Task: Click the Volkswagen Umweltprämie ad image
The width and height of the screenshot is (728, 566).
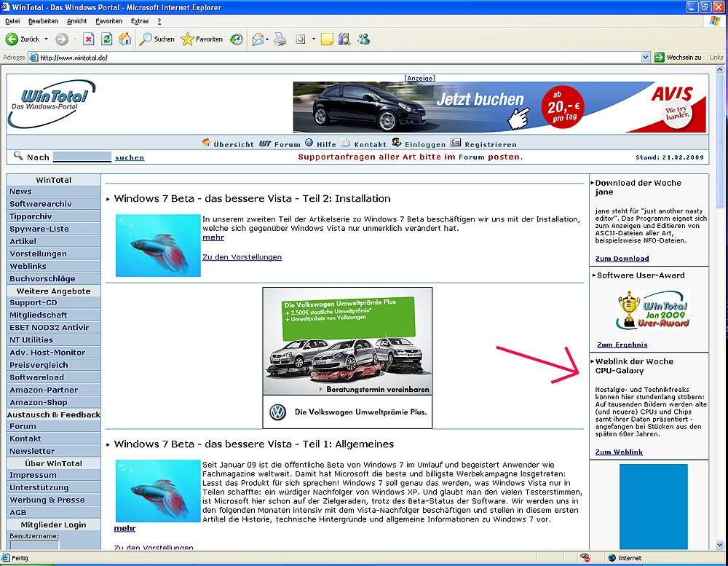Action: pos(347,358)
